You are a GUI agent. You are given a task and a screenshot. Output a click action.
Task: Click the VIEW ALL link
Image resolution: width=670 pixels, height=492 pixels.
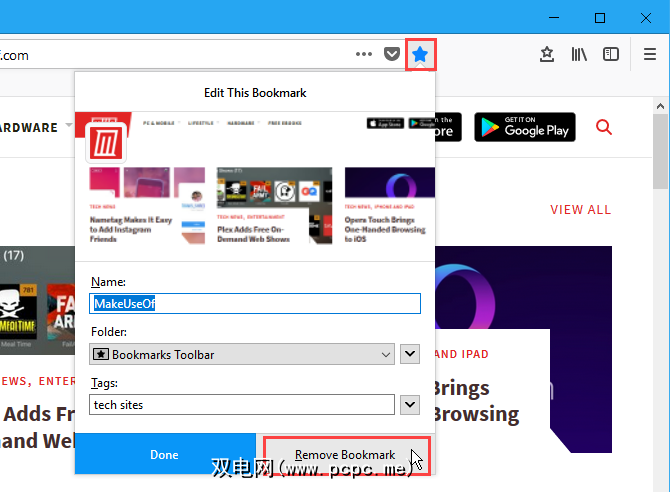pos(580,210)
